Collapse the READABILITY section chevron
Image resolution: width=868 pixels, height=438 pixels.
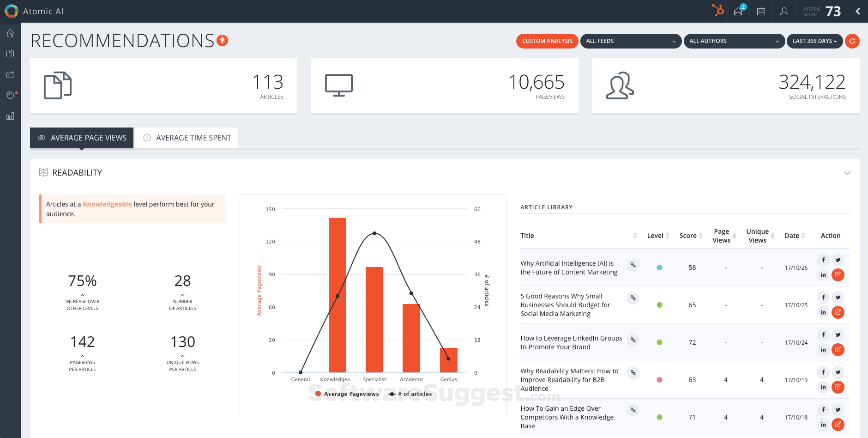click(847, 173)
